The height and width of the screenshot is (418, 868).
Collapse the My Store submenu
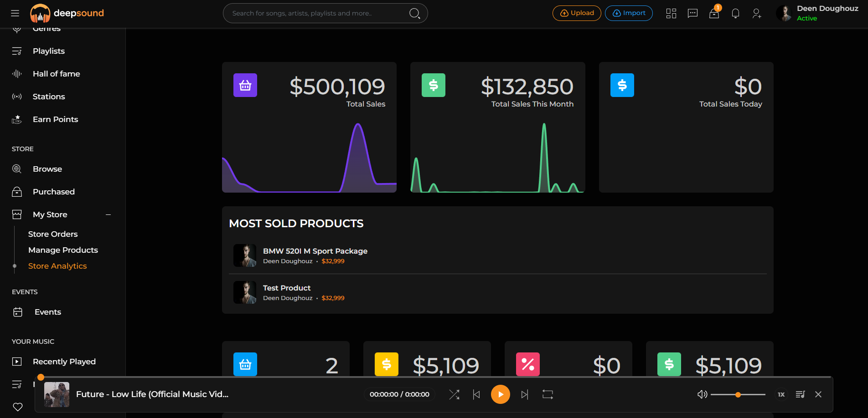tap(108, 214)
